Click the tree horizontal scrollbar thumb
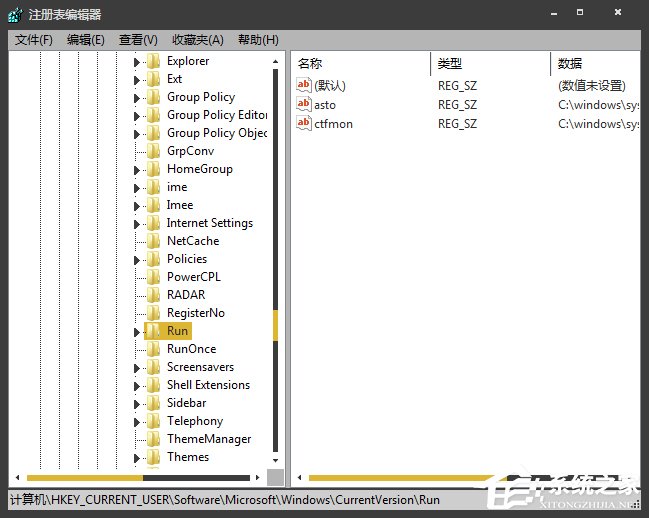The image size is (649, 518). [85, 478]
